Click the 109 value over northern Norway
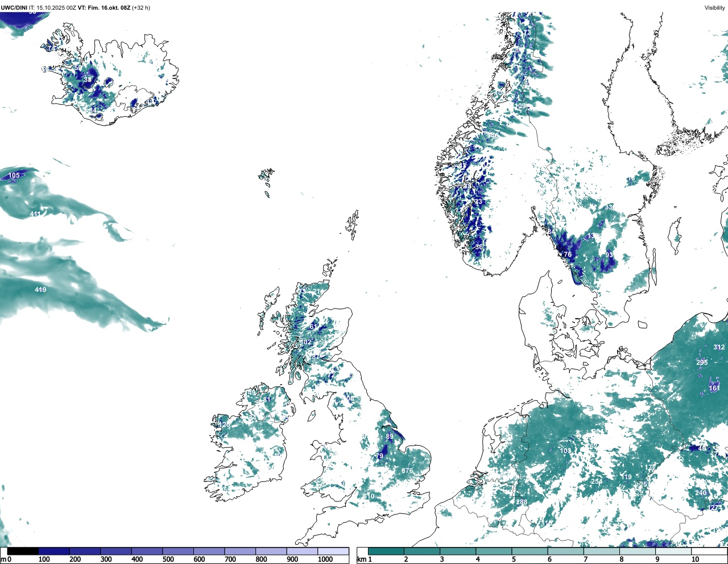This screenshot has height=564, width=728. tap(520, 106)
